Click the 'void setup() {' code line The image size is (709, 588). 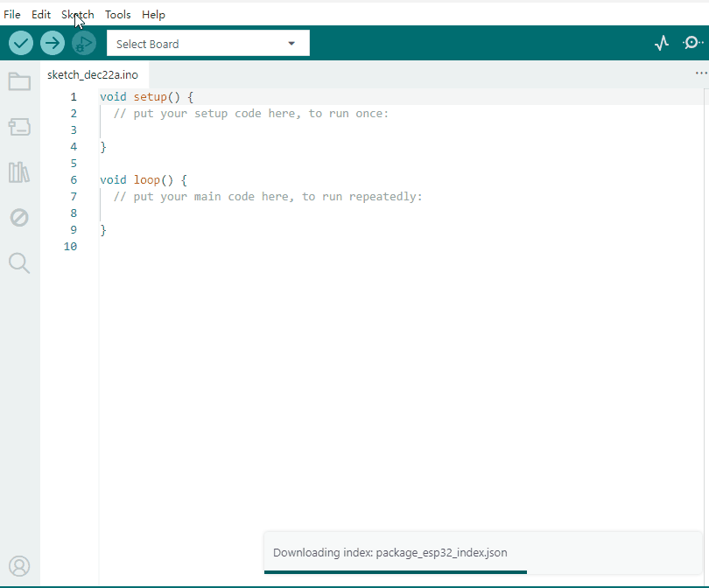pyautogui.click(x=146, y=97)
